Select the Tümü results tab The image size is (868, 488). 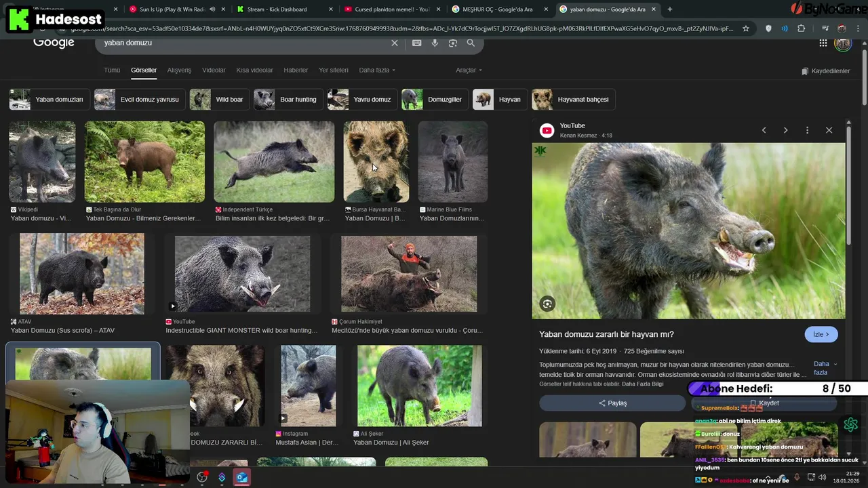(x=112, y=70)
